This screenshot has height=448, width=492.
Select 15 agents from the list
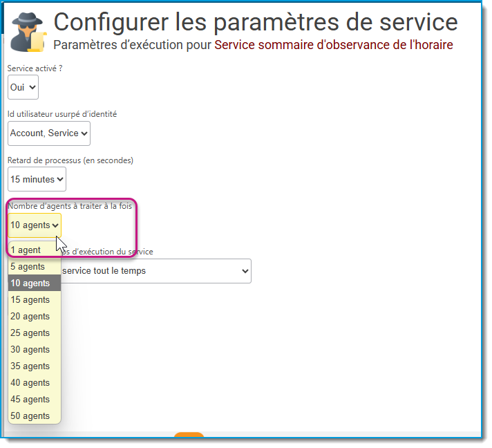(35, 300)
